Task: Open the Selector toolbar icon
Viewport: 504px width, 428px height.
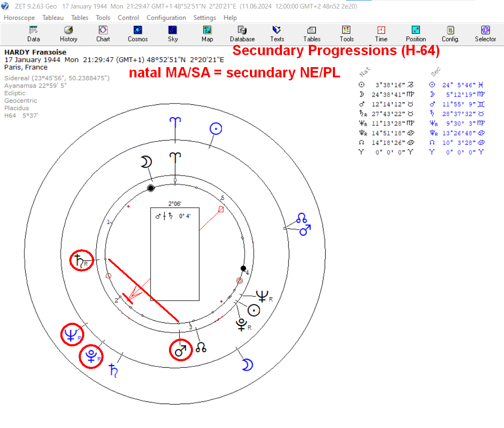Action: click(485, 34)
